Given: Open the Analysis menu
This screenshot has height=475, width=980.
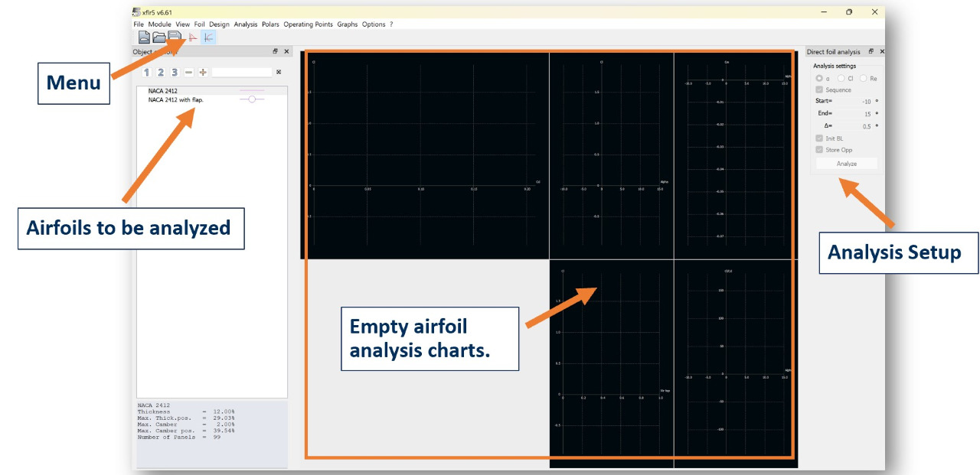Looking at the screenshot, I should click(245, 24).
